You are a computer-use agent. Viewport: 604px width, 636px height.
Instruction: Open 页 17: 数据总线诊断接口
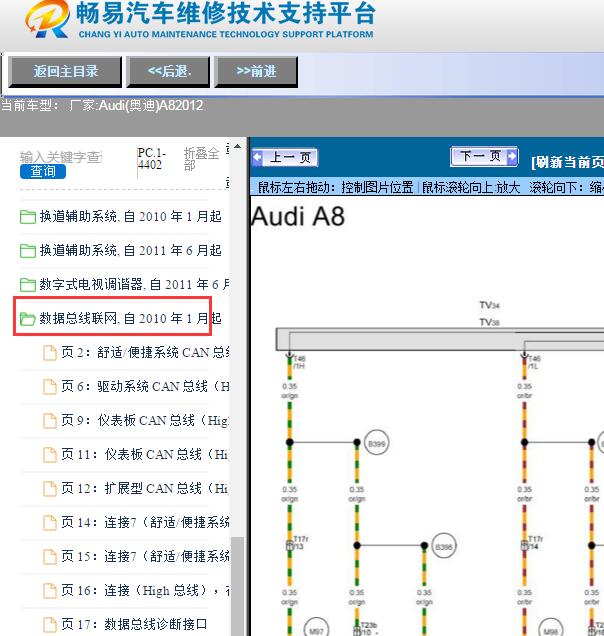tap(134, 624)
